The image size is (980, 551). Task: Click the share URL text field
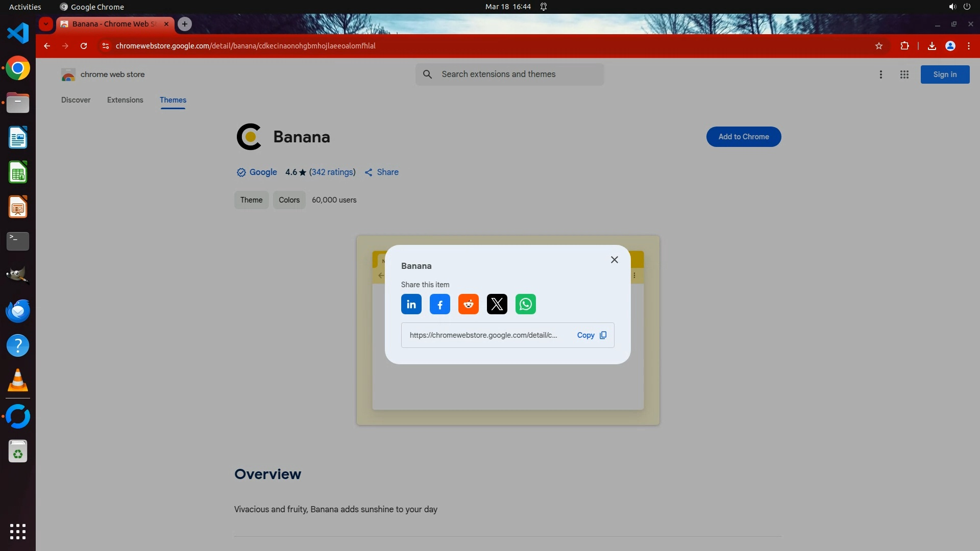pyautogui.click(x=483, y=335)
